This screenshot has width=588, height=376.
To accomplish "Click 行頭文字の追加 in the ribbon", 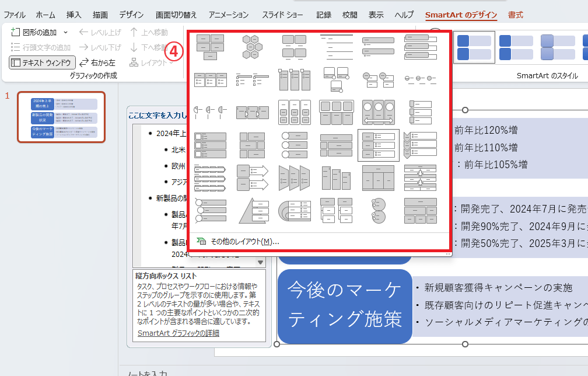I will 40,48.
